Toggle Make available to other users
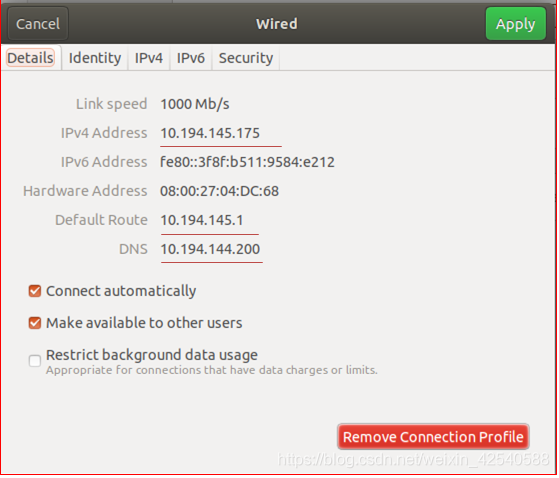559x478 pixels. click(35, 323)
